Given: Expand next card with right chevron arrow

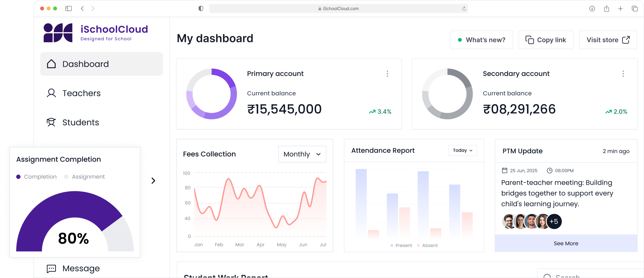Looking at the screenshot, I should 153,181.
